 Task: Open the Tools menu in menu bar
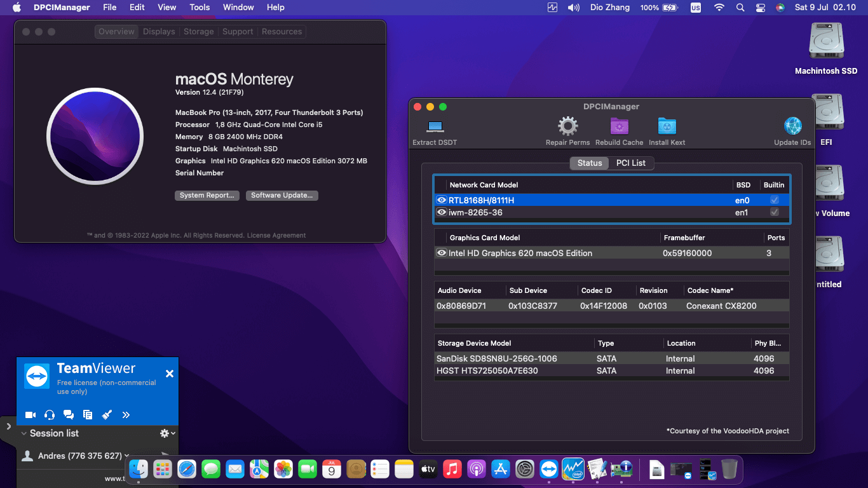point(200,8)
